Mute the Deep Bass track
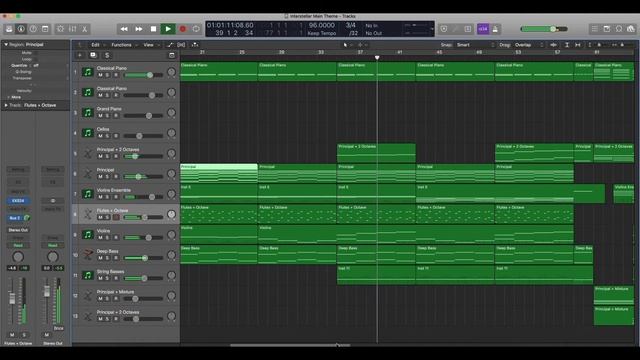Viewport: 640px width, 360px height. click(100, 258)
